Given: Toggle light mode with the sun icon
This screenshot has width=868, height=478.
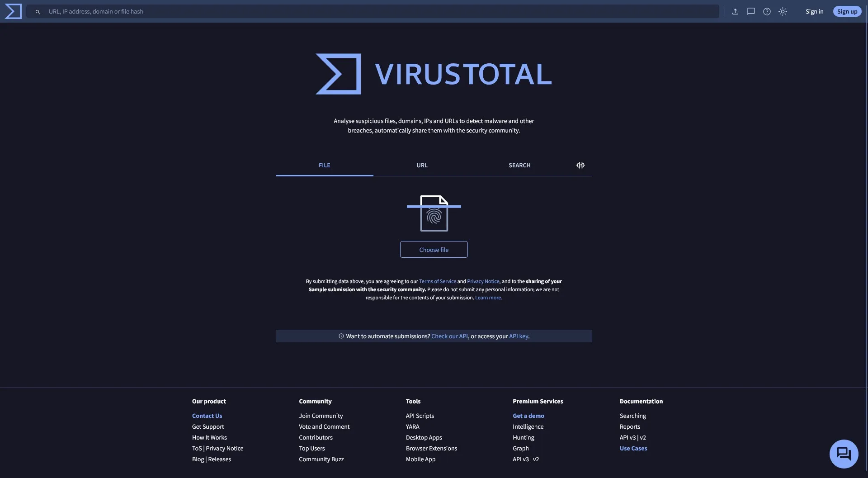Looking at the screenshot, I should 783,11.
